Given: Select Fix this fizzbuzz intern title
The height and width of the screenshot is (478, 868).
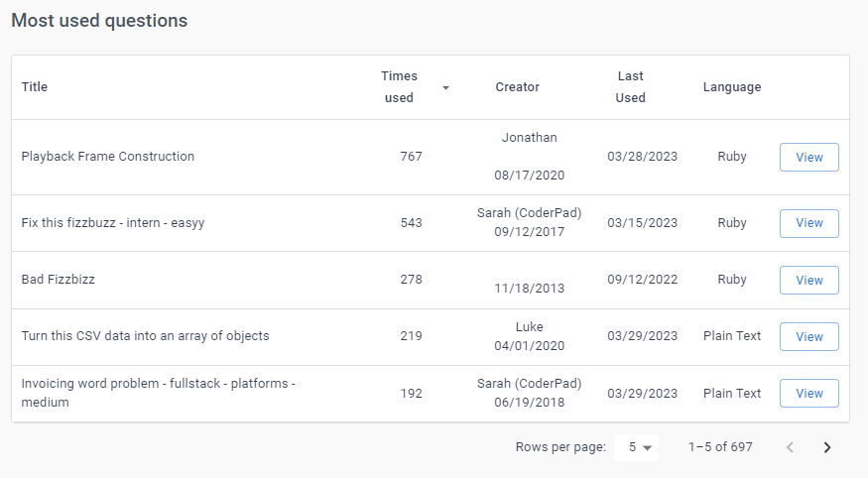Looking at the screenshot, I should pos(113,223).
